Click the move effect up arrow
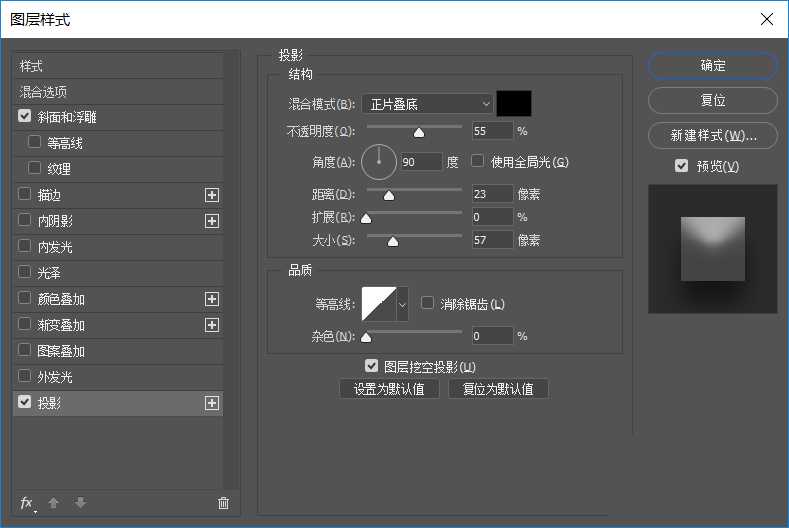789x528 pixels. click(x=56, y=503)
